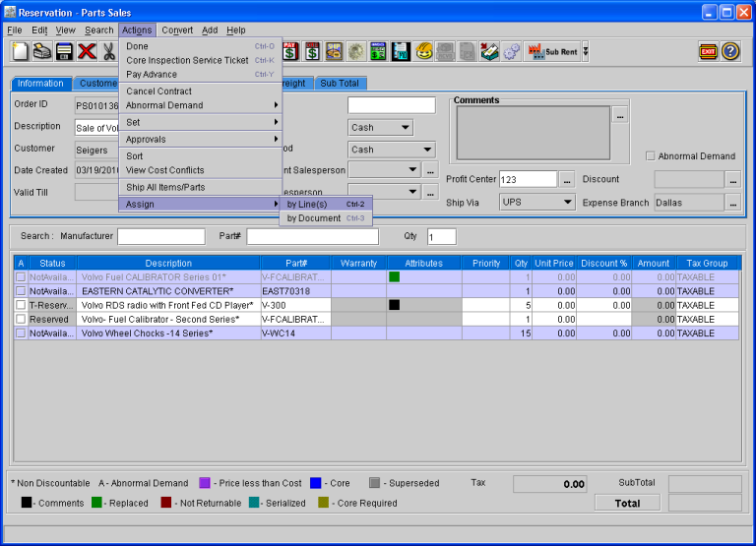Viewport: 756px width, 546px height.
Task: Click the grayed CR document icon
Action: (x=468, y=51)
